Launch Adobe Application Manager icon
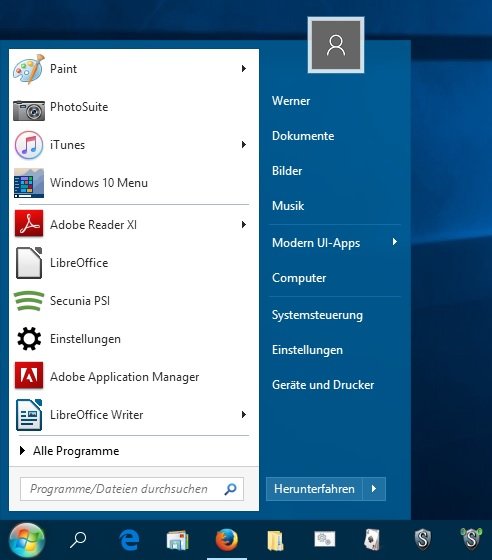492x560 pixels. (x=29, y=375)
